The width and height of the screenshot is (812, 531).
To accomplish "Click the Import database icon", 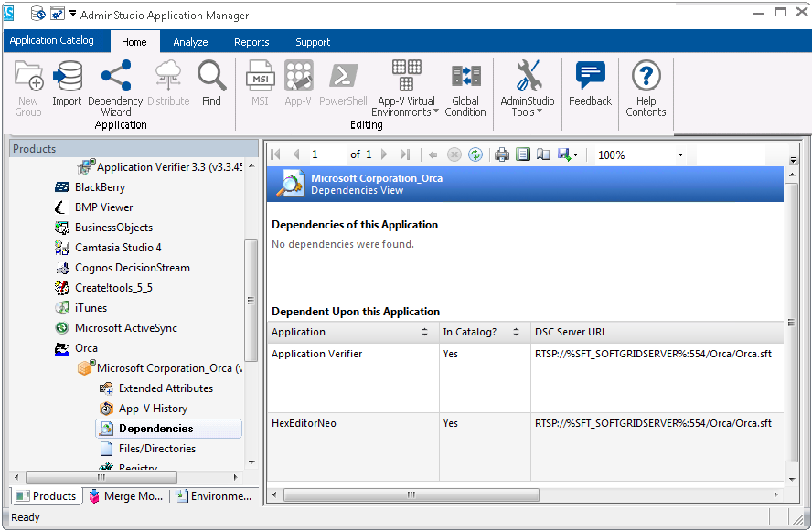I will click(67, 84).
